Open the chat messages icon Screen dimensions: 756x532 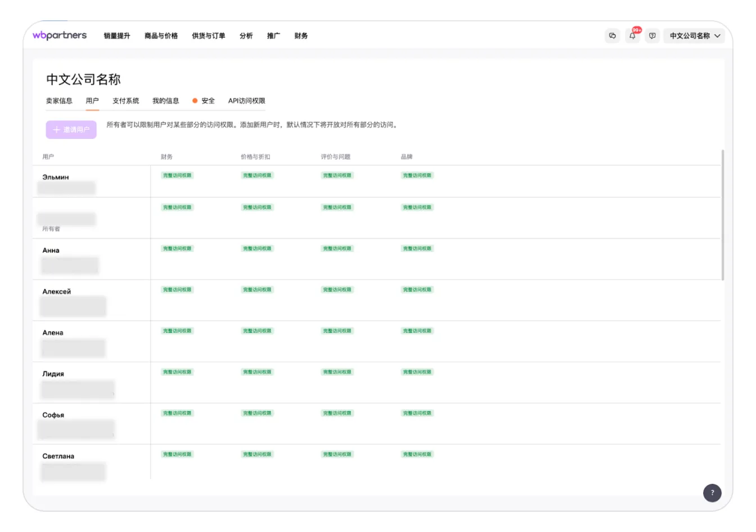pos(612,35)
